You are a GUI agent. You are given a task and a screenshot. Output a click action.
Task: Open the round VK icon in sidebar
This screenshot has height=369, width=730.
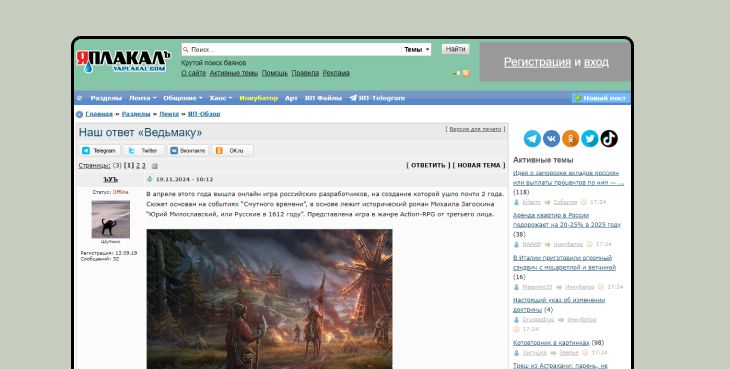551,139
